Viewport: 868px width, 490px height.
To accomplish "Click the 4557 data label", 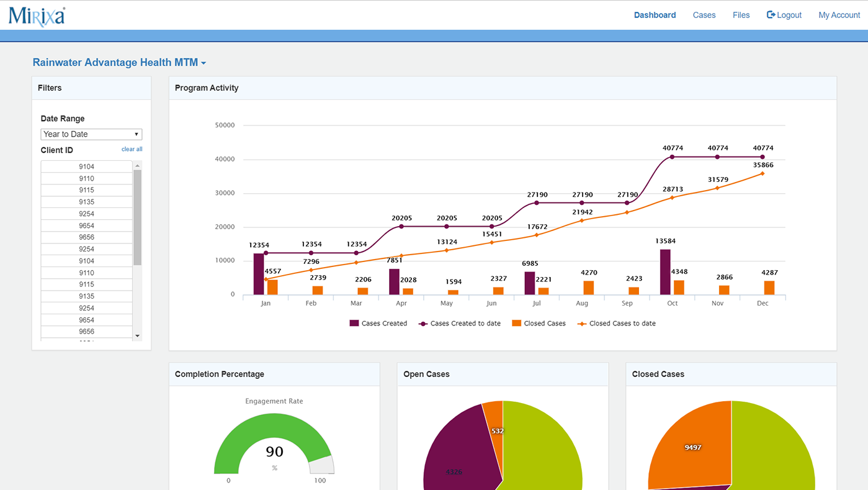I will (x=273, y=271).
